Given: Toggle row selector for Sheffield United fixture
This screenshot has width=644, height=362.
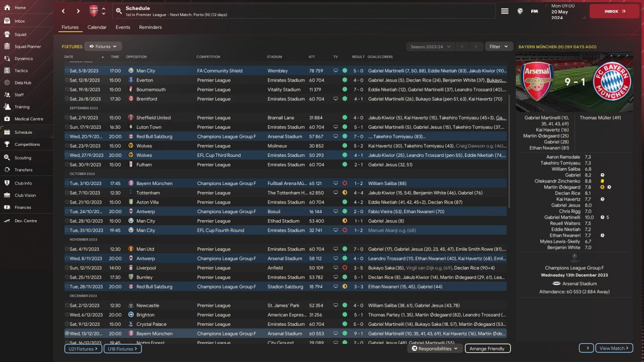Looking at the screenshot, I should [67, 118].
